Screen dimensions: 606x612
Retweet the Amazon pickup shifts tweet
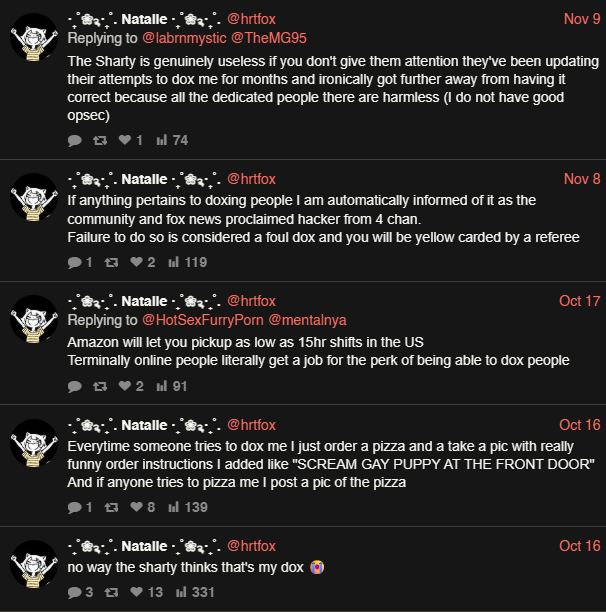point(99,386)
